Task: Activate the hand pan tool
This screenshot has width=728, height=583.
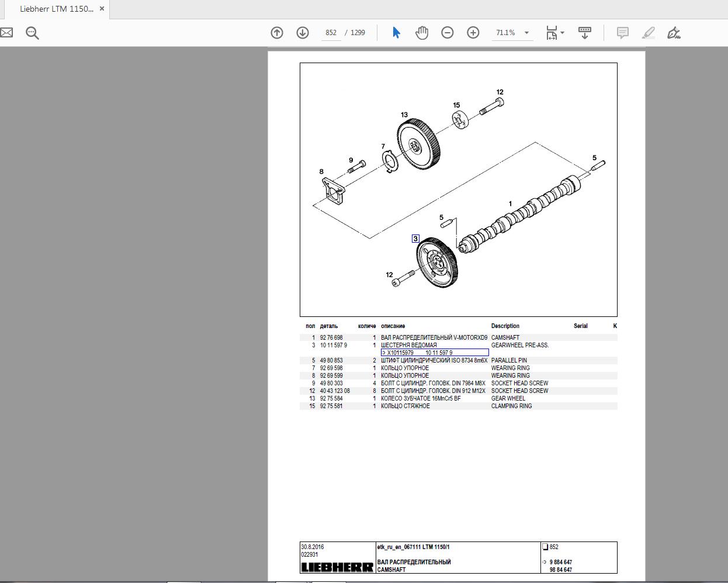Action: 422,33
